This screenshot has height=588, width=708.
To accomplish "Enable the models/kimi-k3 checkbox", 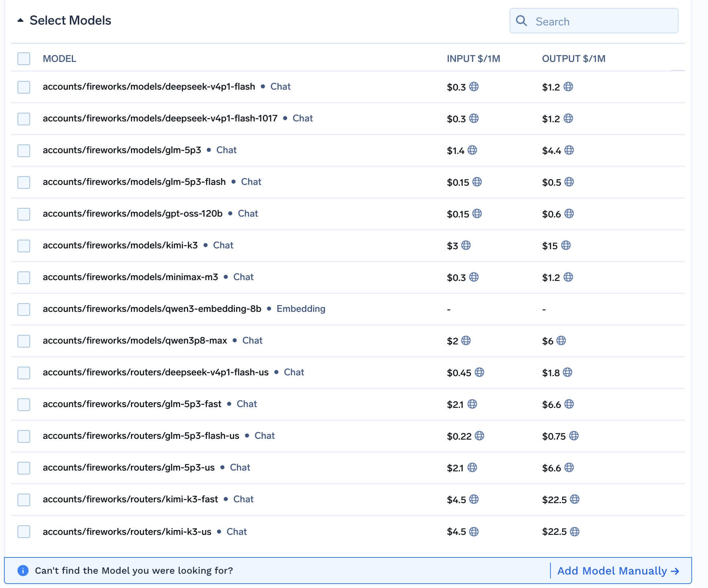I will (x=24, y=246).
